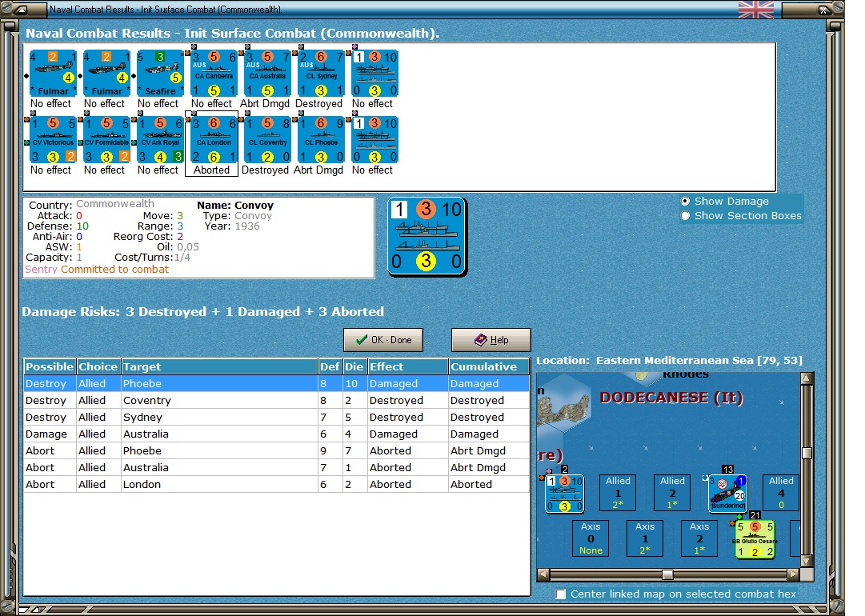865x616 pixels.
Task: Sort table by Cumulative column header
Action: [x=489, y=366]
